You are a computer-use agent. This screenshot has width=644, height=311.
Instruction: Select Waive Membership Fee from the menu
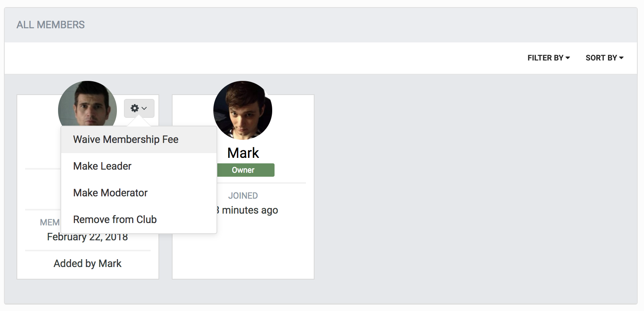pyautogui.click(x=126, y=139)
